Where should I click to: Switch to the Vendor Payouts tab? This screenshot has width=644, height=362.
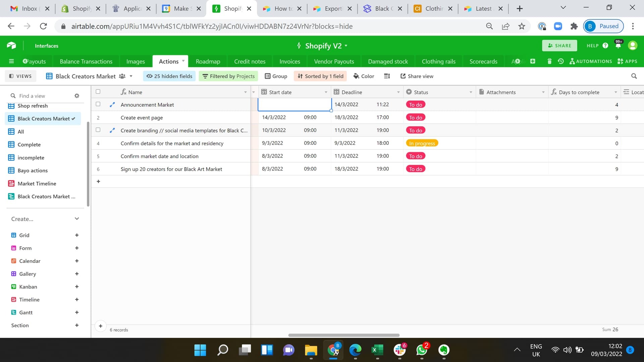(334, 61)
